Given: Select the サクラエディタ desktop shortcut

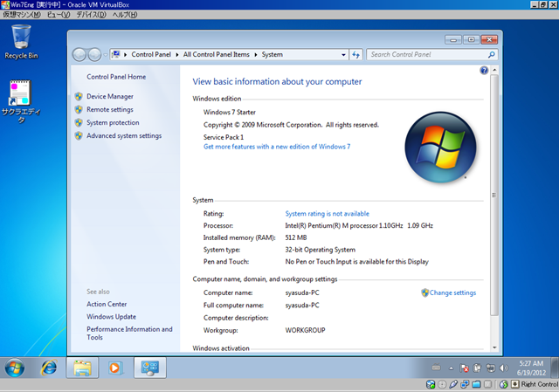Looking at the screenshot, I should tap(21, 102).
